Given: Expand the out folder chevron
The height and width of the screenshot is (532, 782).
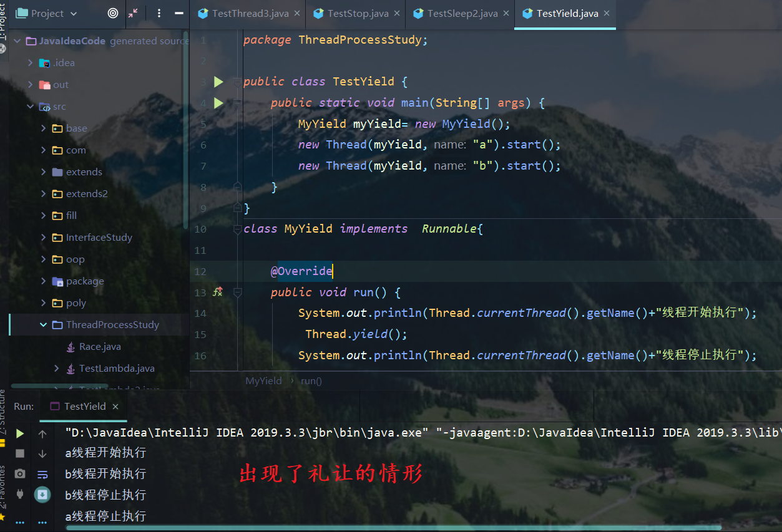Looking at the screenshot, I should tap(30, 85).
